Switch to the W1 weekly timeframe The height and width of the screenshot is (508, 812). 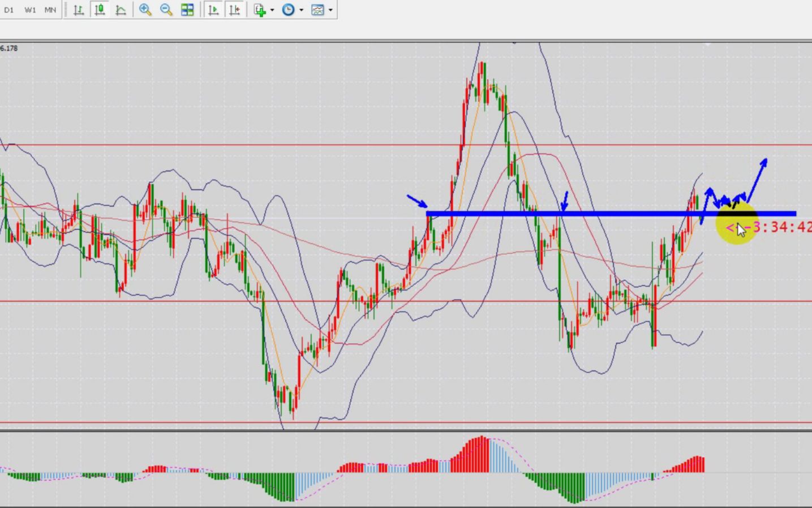[30, 10]
